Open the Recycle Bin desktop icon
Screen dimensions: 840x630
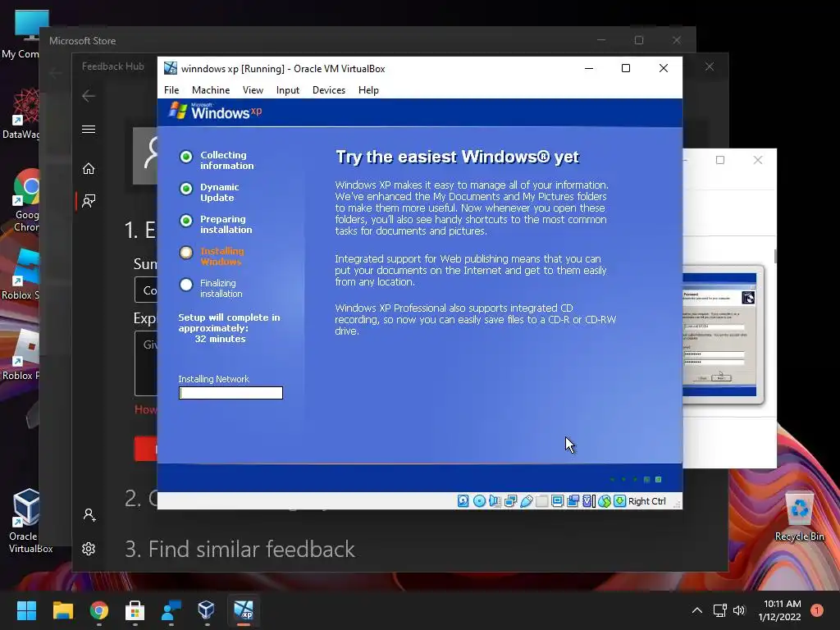(x=799, y=517)
